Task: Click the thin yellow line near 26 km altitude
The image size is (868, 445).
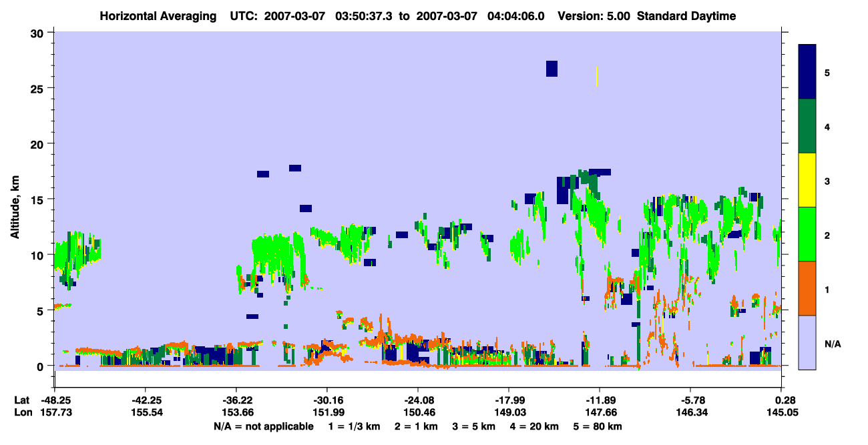Action: pyautogui.click(x=597, y=76)
